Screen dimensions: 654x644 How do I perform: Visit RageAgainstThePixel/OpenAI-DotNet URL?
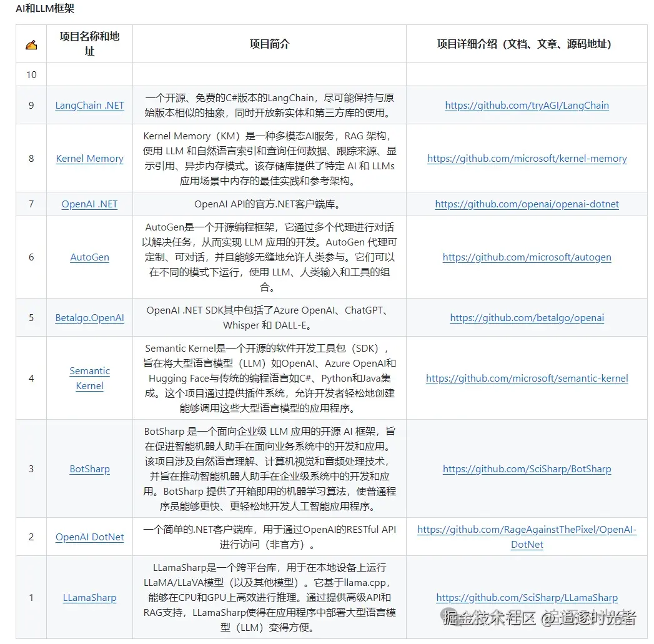(527, 537)
